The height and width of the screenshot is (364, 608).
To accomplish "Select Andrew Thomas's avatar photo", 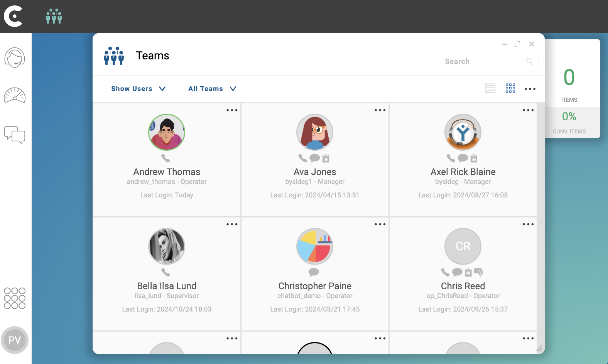I will (167, 132).
